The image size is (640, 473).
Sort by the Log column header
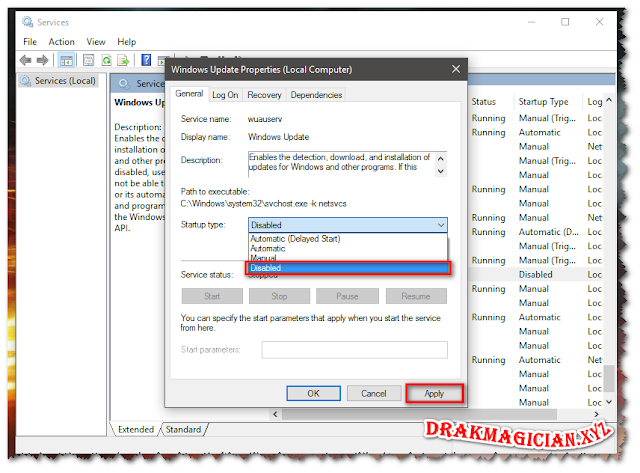tap(595, 102)
